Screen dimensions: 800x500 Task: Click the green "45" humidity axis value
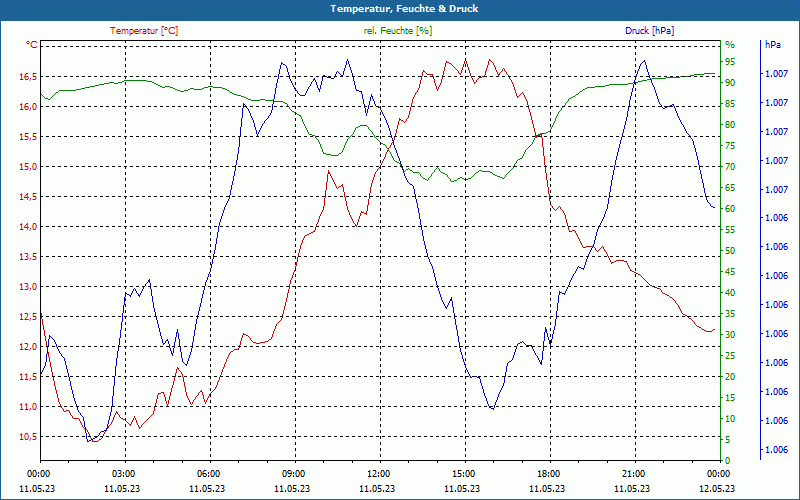tap(730, 272)
